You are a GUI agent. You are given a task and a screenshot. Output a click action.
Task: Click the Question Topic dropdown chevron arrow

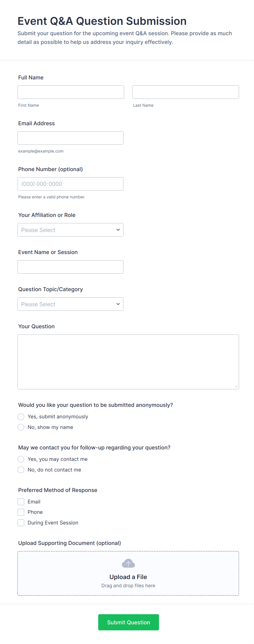click(118, 304)
